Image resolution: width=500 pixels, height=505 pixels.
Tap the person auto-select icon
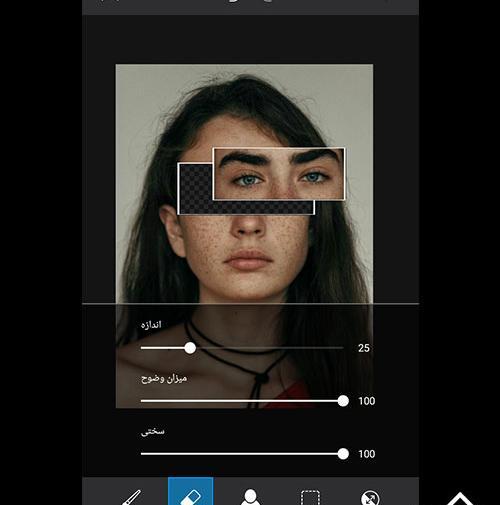tap(250, 497)
